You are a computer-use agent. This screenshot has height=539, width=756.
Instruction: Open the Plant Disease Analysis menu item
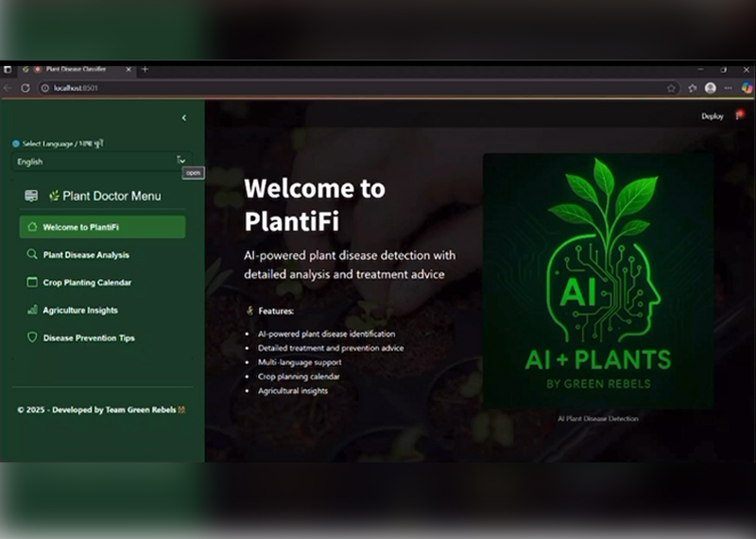pos(86,254)
